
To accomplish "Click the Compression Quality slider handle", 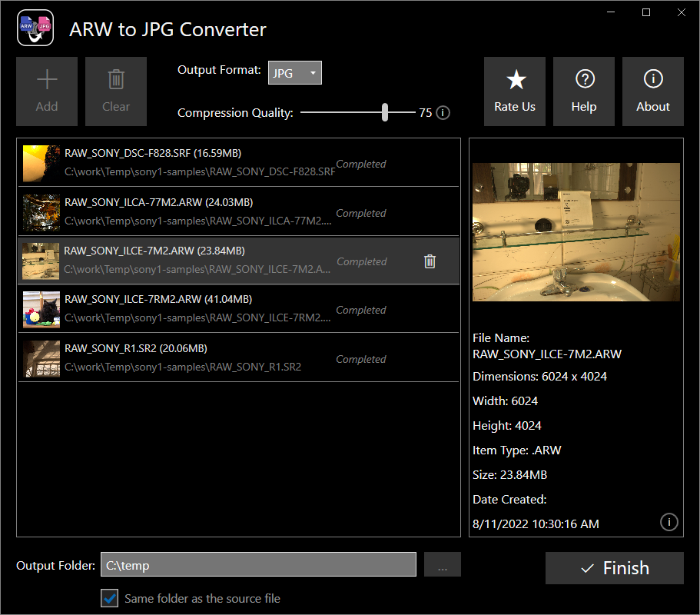I will pyautogui.click(x=385, y=112).
